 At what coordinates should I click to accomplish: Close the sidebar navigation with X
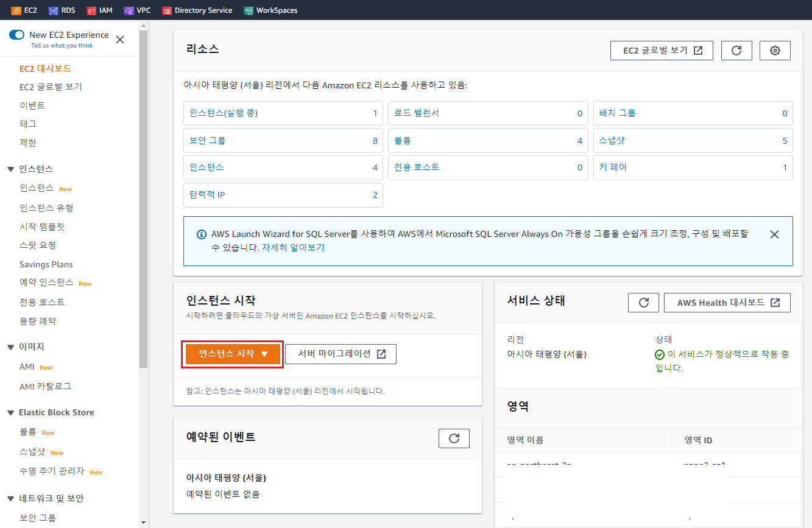[120, 40]
